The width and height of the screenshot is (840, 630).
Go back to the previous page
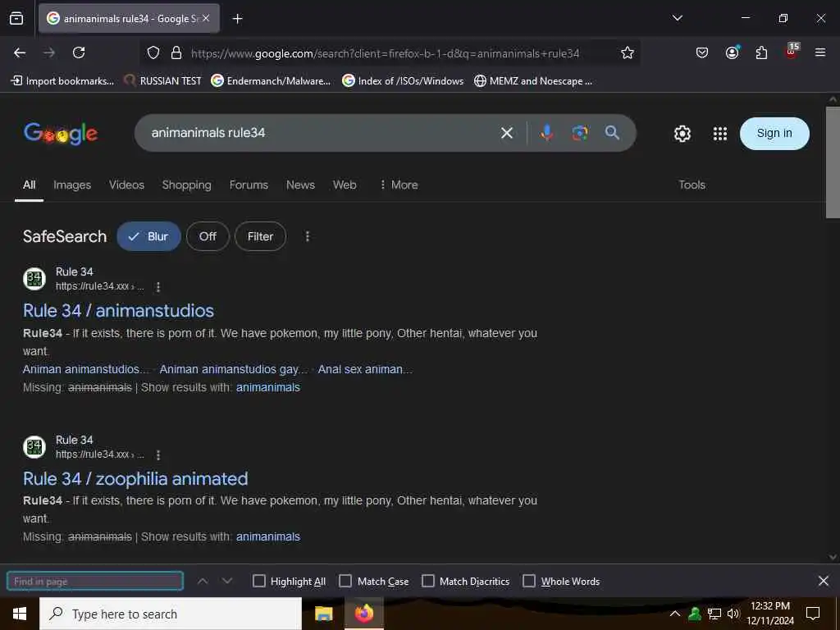[20, 52]
